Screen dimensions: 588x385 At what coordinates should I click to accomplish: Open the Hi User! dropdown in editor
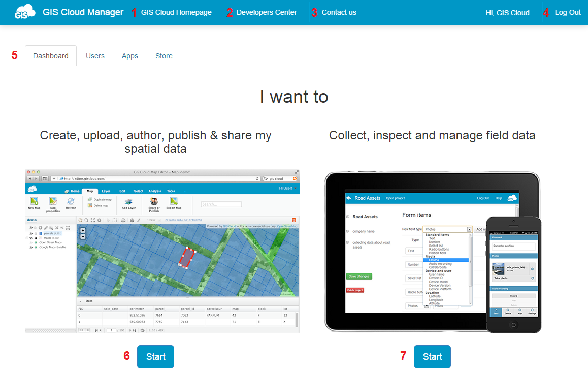[288, 188]
